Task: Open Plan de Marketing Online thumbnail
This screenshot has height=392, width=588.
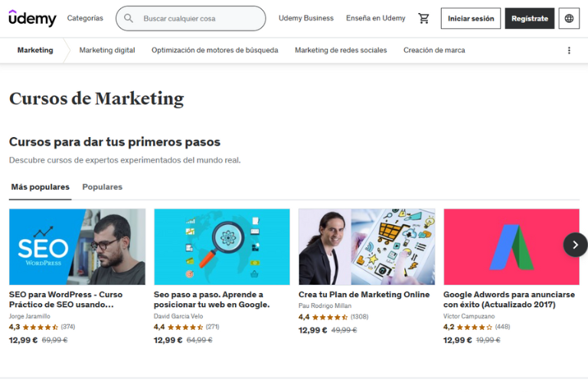Action: click(367, 247)
